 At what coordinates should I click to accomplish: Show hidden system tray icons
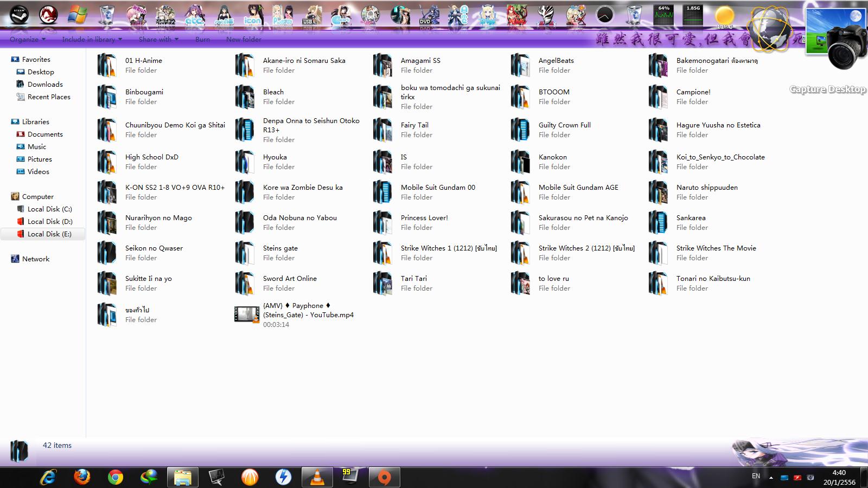pyautogui.click(x=771, y=478)
